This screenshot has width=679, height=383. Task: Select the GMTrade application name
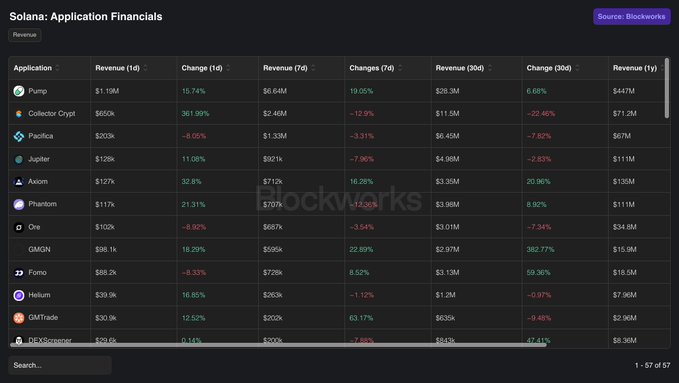43,318
